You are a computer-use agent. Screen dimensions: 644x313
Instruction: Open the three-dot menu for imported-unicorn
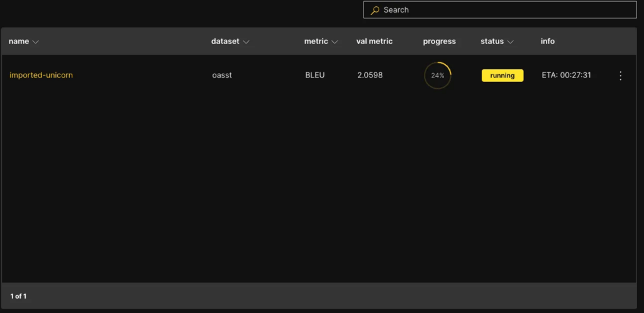620,76
